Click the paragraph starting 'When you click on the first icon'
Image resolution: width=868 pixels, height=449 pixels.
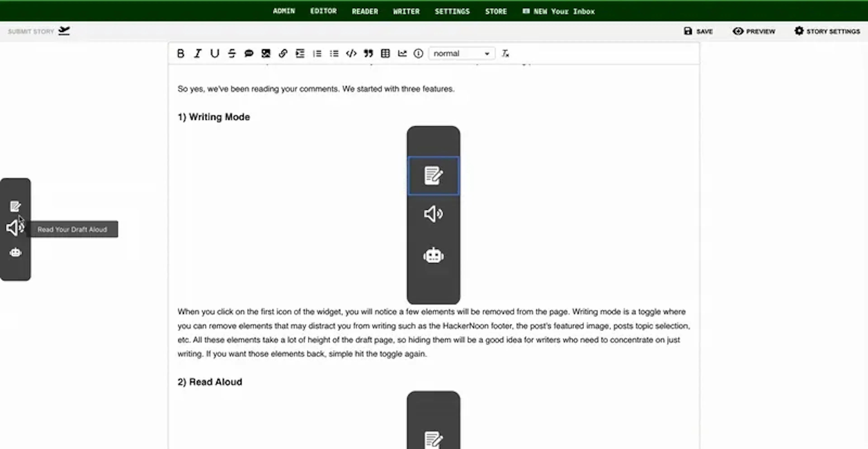pos(434,333)
